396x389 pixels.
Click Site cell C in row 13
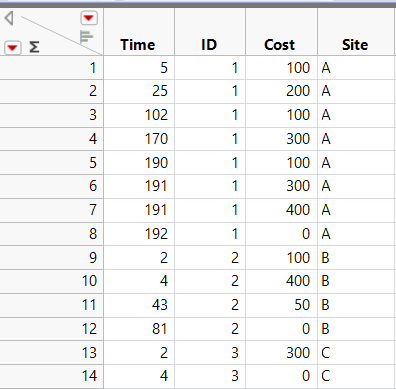coord(356,353)
